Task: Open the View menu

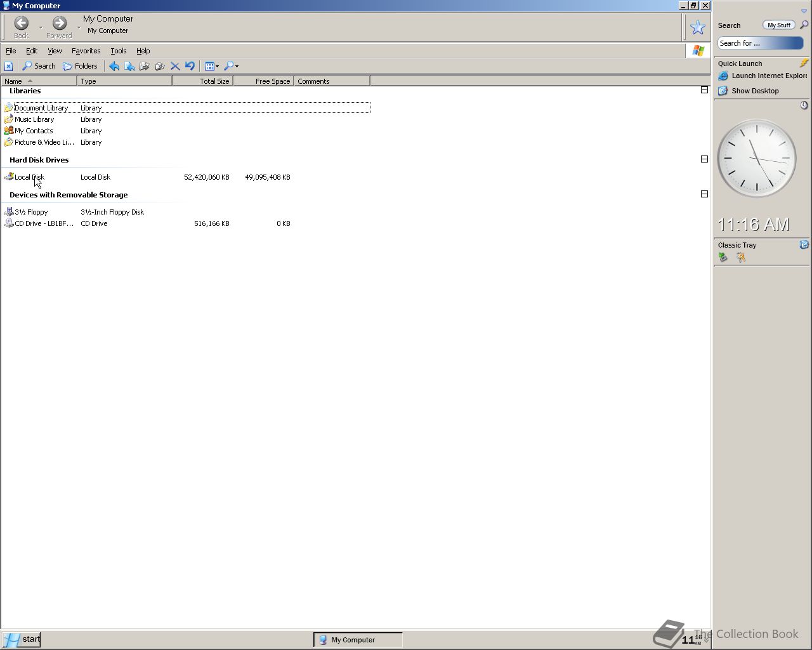Action: (55, 51)
